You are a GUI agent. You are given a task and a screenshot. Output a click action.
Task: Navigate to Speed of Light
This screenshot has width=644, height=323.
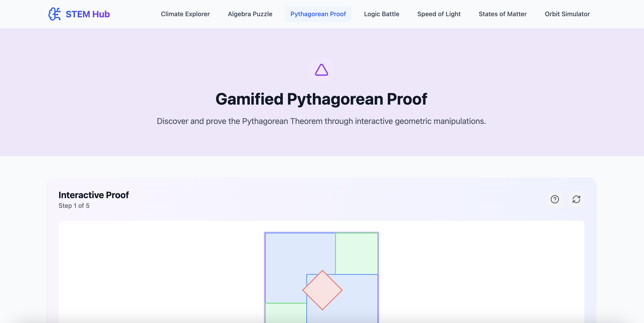439,14
